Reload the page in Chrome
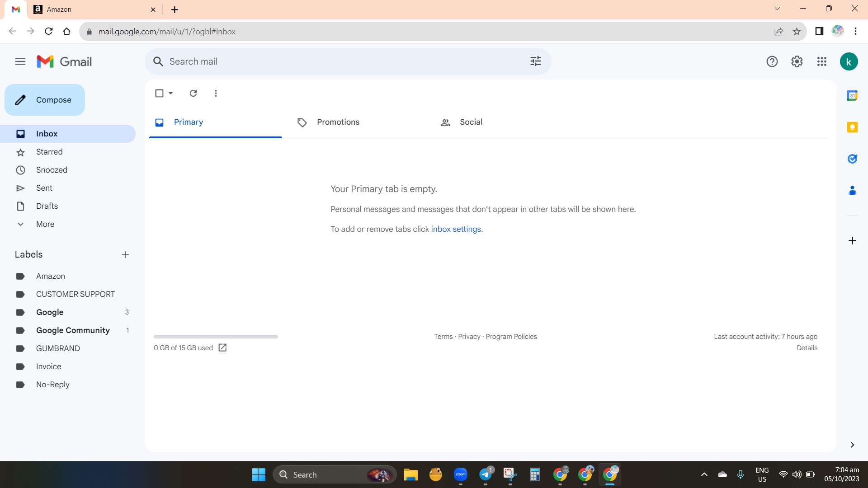 [49, 31]
